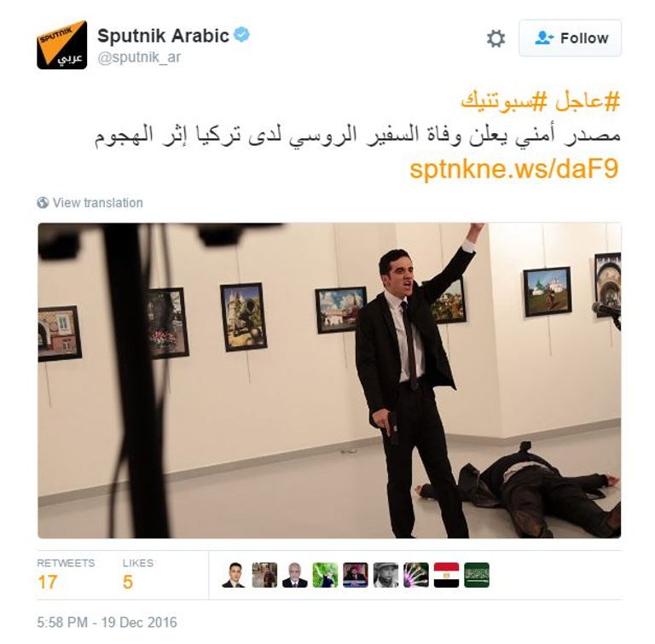Open the first Arabic orange hashtag
This screenshot has width=655, height=644.
[587, 102]
